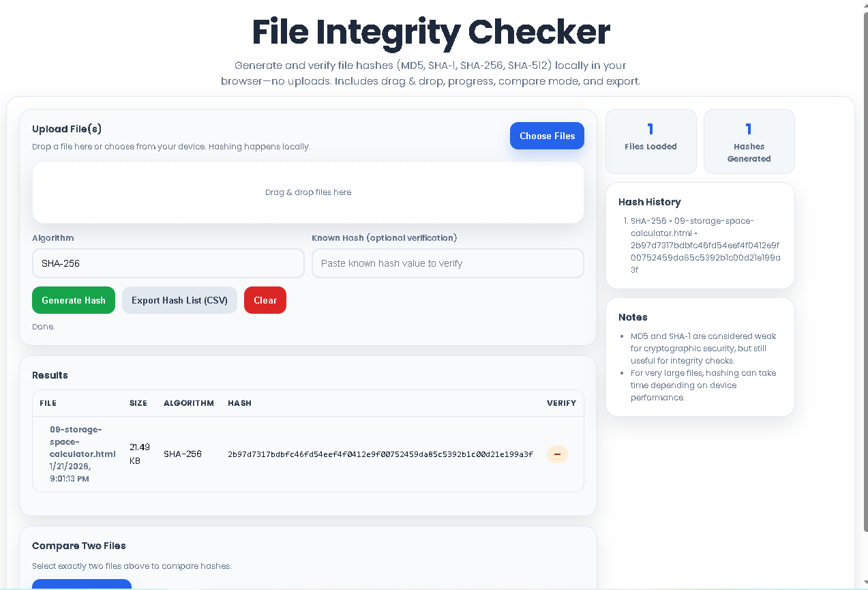Click the FILE column header
This screenshot has height=590, width=868.
pos(48,403)
